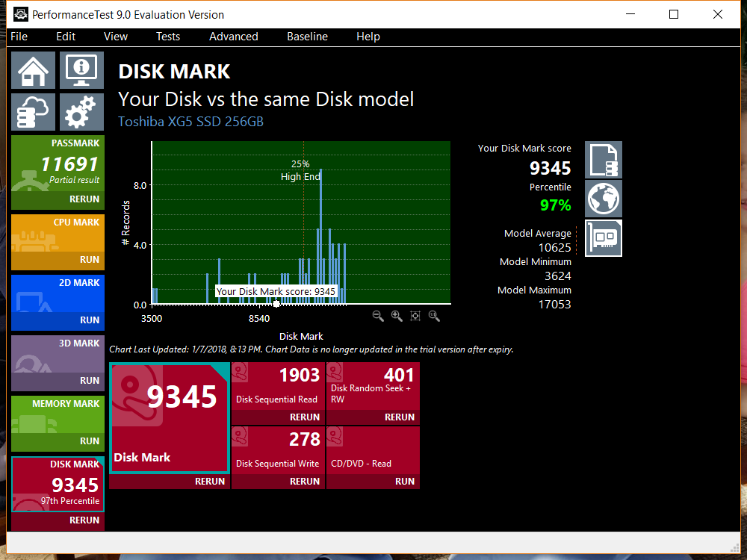Fit the chart to view icon
The width and height of the screenshot is (747, 560).
click(415, 316)
